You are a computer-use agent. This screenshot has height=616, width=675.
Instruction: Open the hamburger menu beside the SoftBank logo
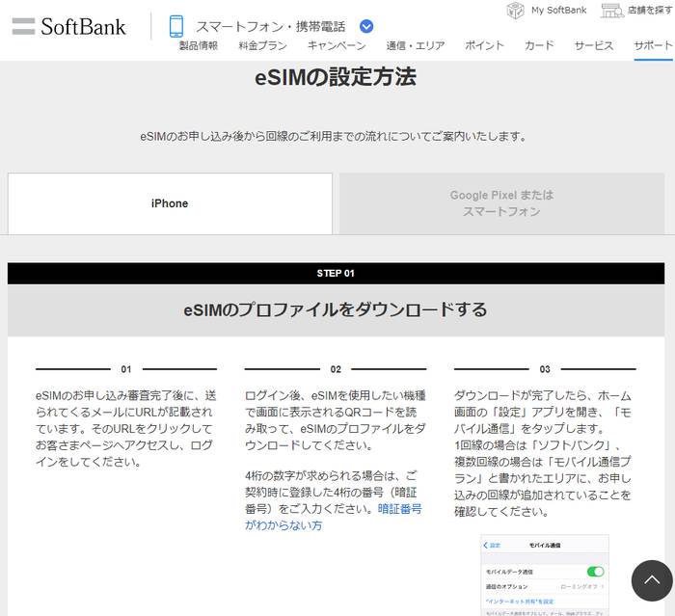pyautogui.click(x=23, y=26)
